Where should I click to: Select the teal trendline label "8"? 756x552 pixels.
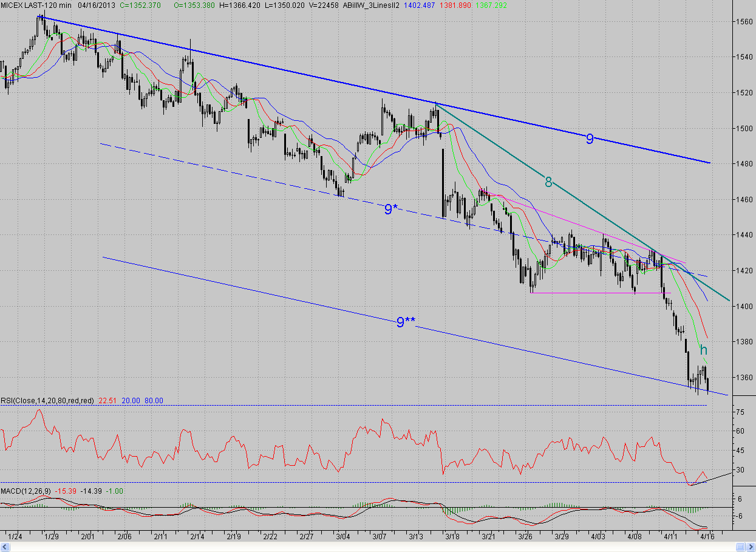tap(548, 182)
